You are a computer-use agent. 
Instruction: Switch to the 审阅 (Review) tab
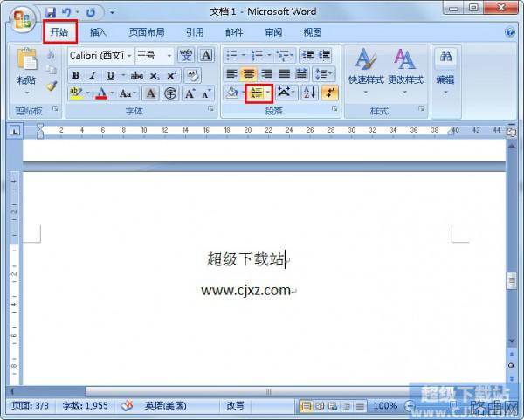click(273, 32)
